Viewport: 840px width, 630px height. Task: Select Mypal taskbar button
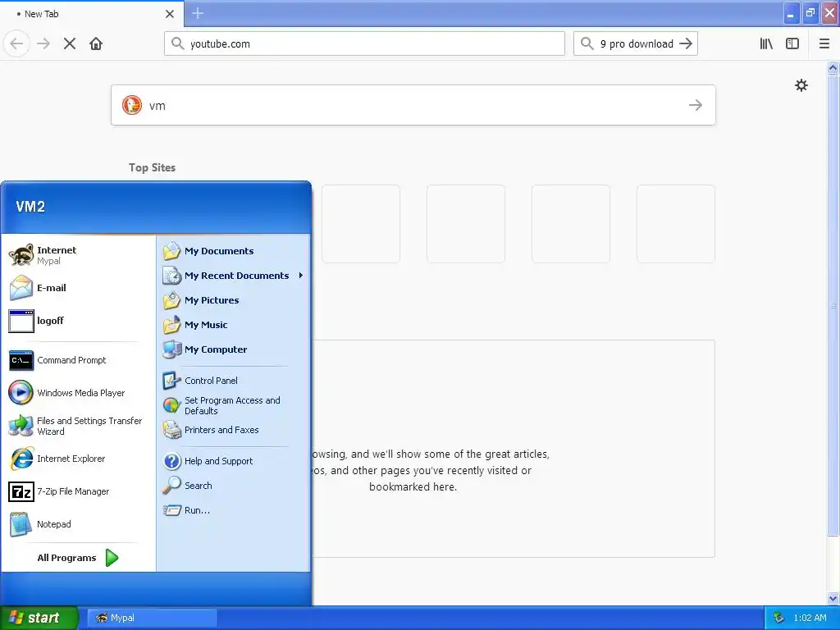152,618
